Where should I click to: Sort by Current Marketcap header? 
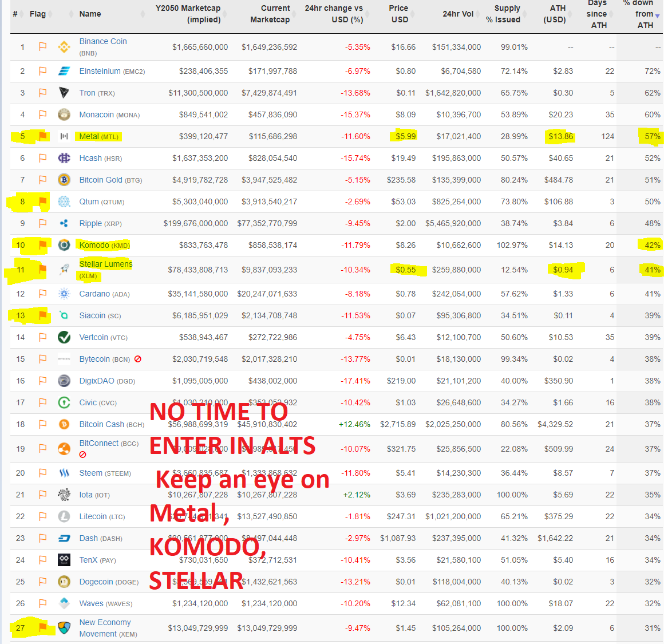270,14
